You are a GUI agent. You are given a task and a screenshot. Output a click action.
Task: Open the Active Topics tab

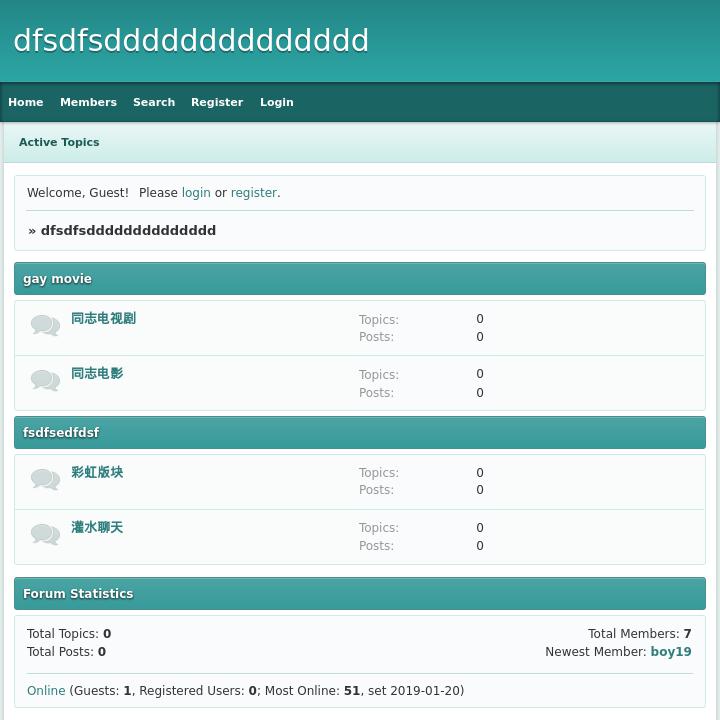(x=59, y=142)
